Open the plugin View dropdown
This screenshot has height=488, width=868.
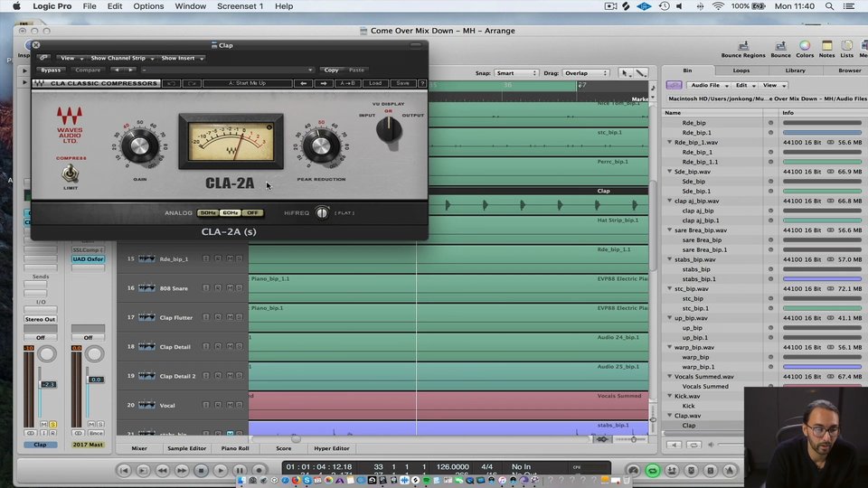pos(71,58)
